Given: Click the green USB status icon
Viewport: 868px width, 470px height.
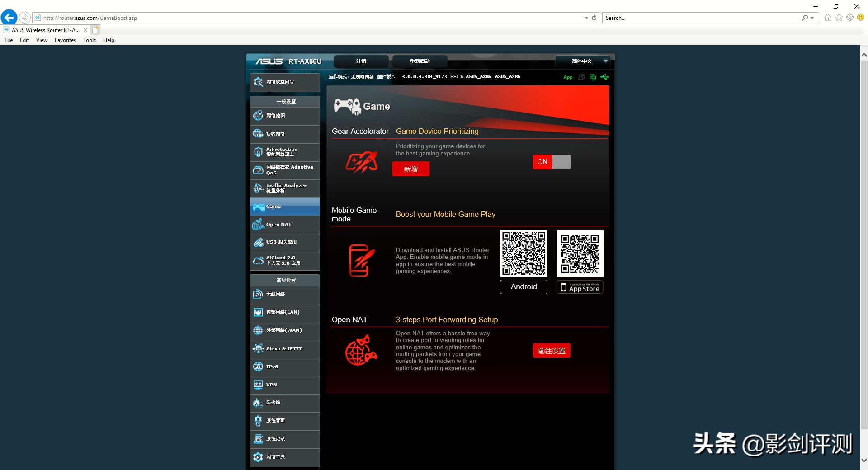Looking at the screenshot, I should [x=604, y=77].
